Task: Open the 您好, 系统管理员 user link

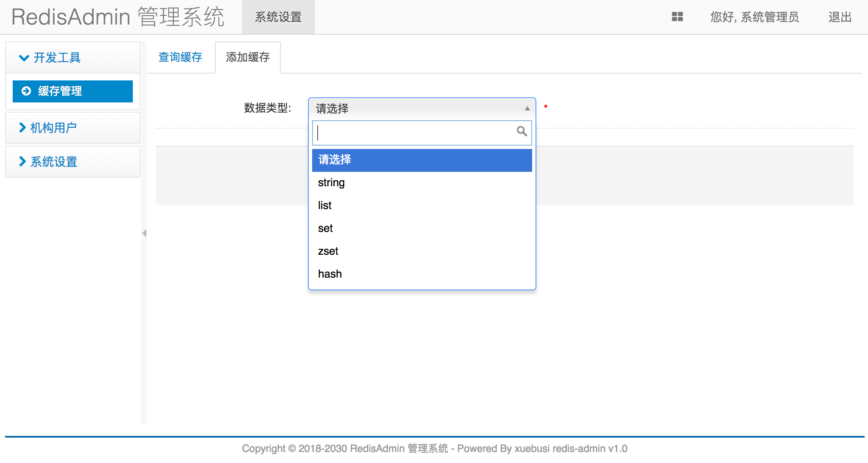Action: (x=754, y=17)
